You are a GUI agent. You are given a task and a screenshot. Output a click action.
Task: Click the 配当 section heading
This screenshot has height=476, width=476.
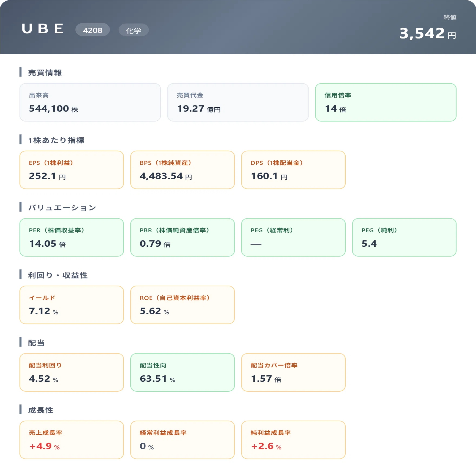click(36, 343)
